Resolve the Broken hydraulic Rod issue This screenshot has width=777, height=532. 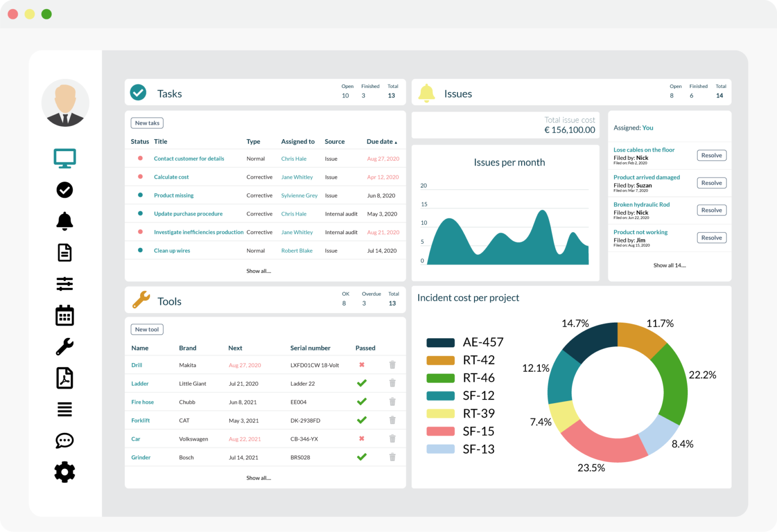point(711,210)
